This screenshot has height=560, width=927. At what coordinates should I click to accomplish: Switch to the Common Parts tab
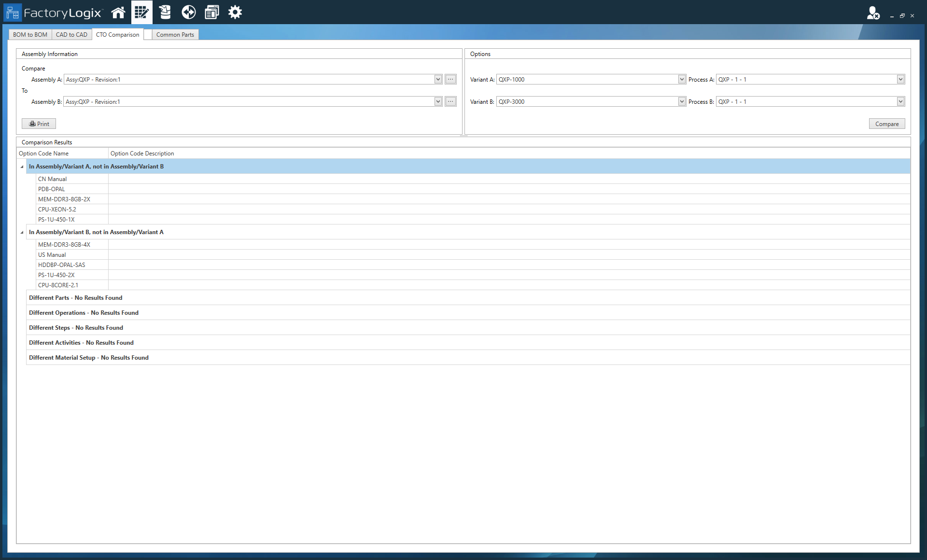click(x=175, y=34)
